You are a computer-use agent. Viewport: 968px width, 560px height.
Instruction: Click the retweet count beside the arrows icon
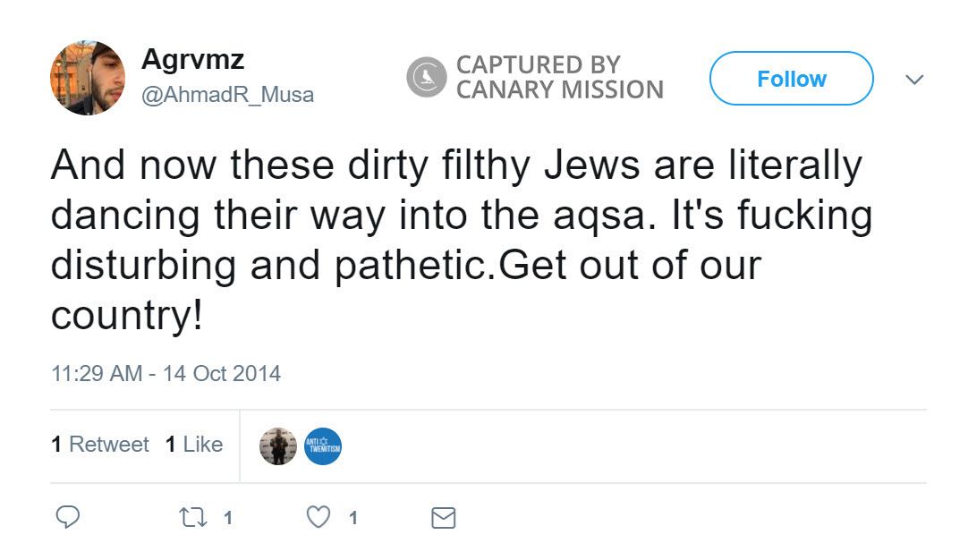click(x=228, y=517)
